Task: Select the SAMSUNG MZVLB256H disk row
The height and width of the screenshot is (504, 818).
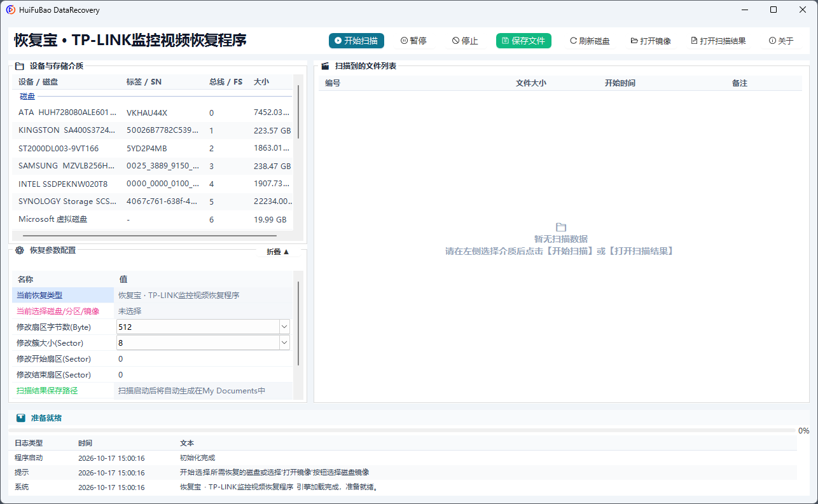Action: tap(153, 166)
